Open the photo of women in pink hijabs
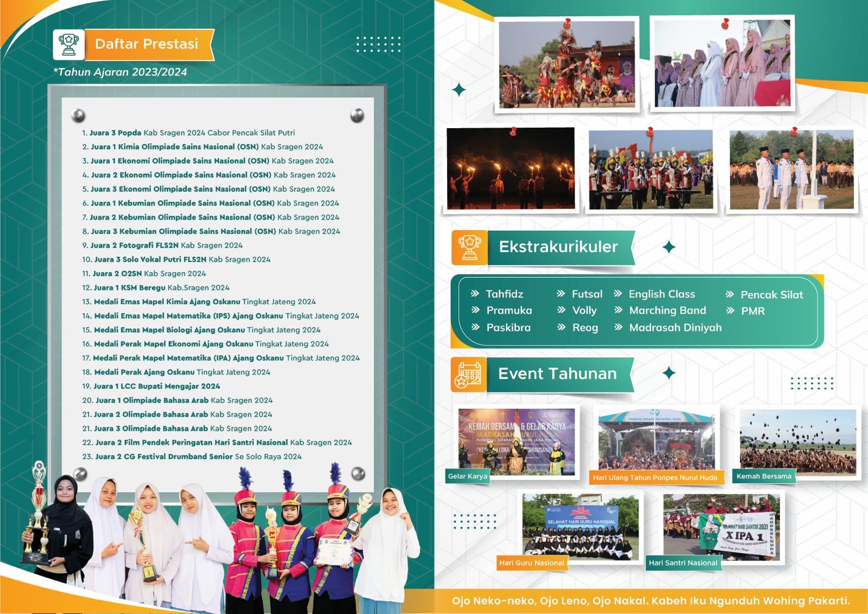The width and height of the screenshot is (868, 614). coord(722,63)
